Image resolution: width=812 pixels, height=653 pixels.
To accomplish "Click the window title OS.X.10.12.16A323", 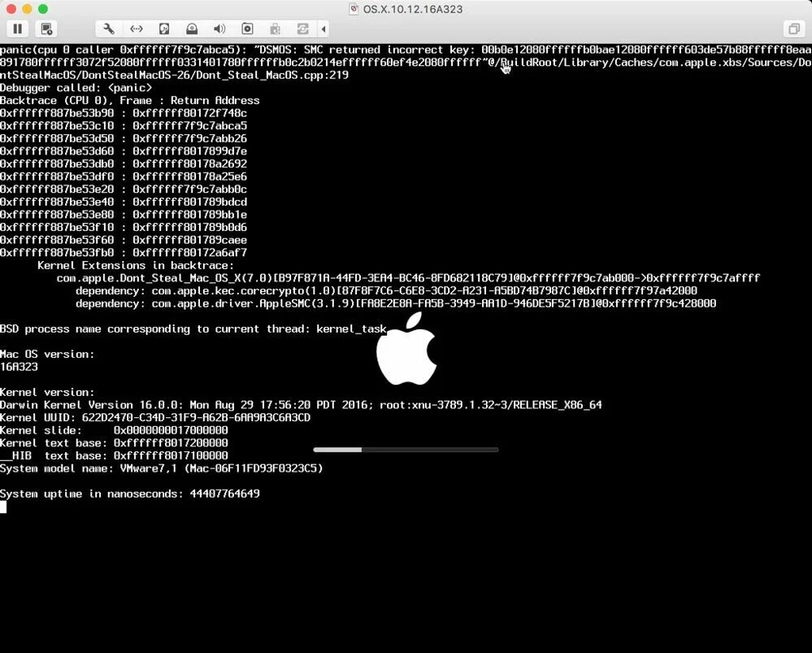I will (413, 9).
